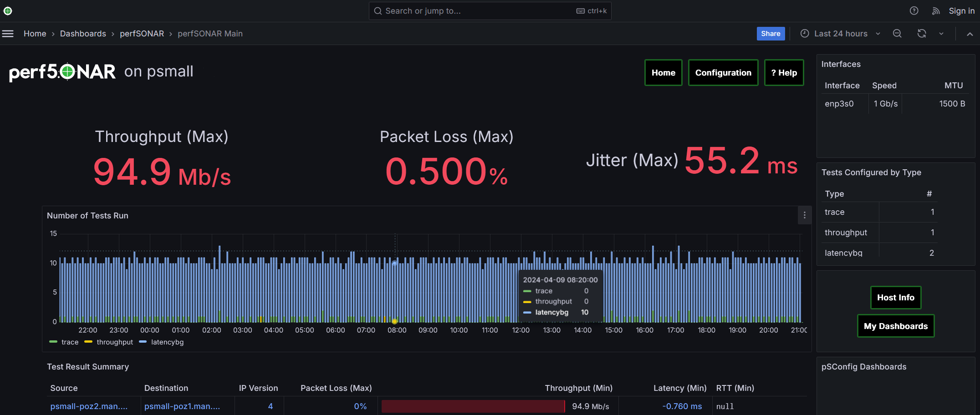
Task: Click the 94.9 Mb/s Throughput Max stat
Action: point(162,172)
